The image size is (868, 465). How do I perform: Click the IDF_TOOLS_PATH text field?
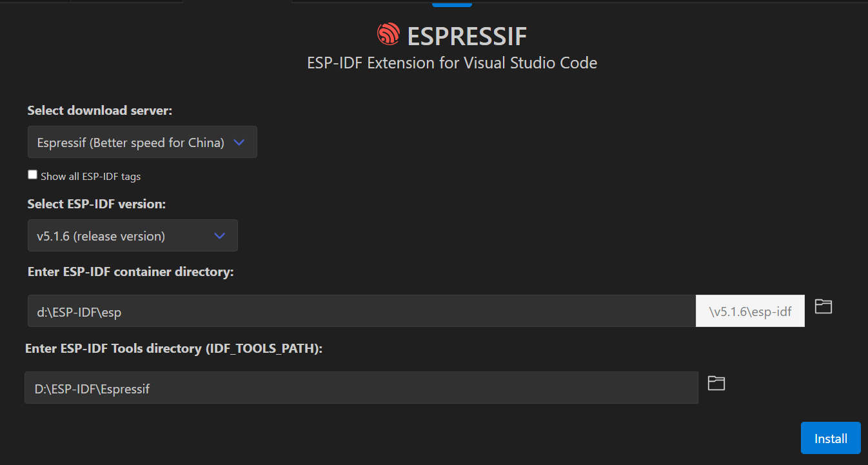(360, 388)
